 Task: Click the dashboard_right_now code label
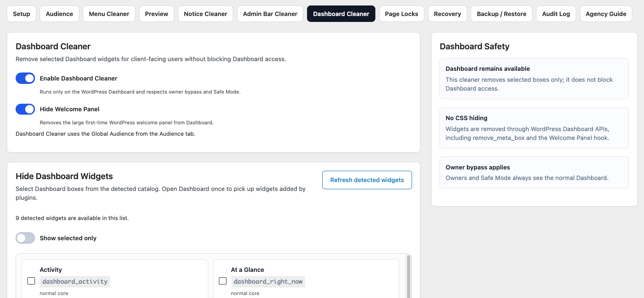tap(268, 282)
